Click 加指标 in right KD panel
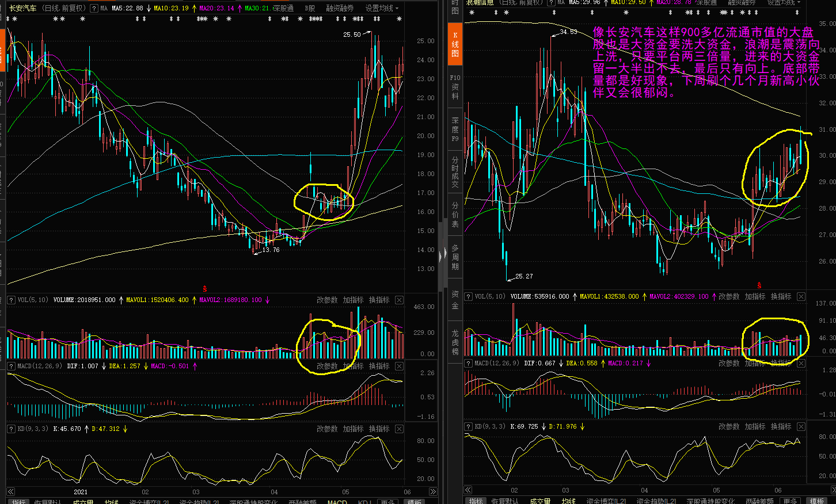Viewport: 836px width, 504px height. click(x=755, y=426)
